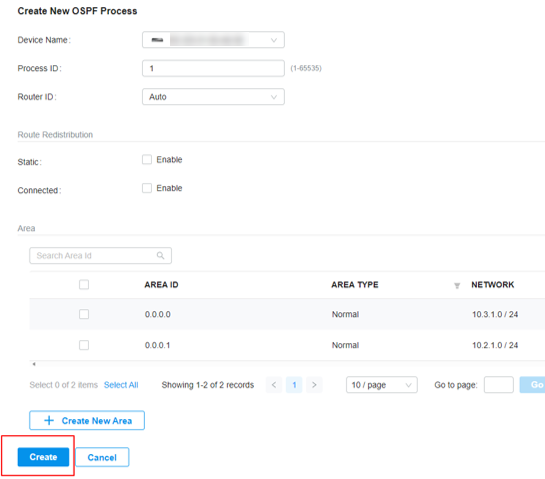Click the Go to page input box
545x479 pixels.
498,385
